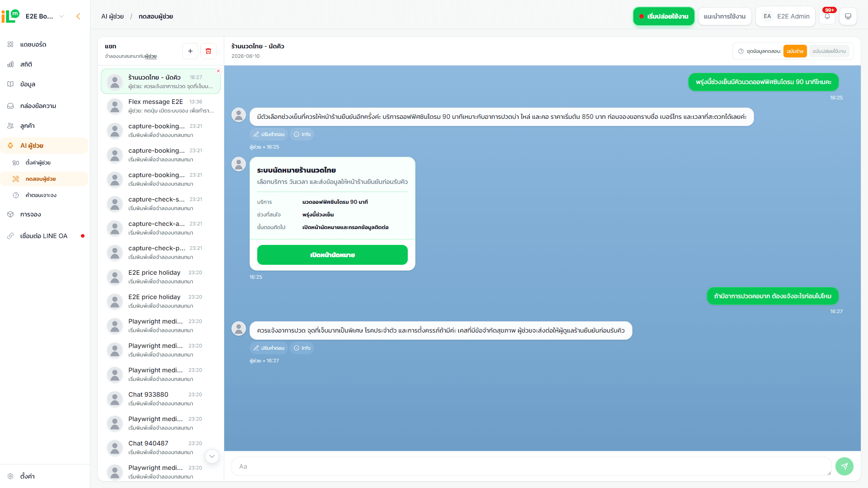The width and height of the screenshot is (868, 488).
Task: Click the Aa message input field
Action: coord(531,466)
